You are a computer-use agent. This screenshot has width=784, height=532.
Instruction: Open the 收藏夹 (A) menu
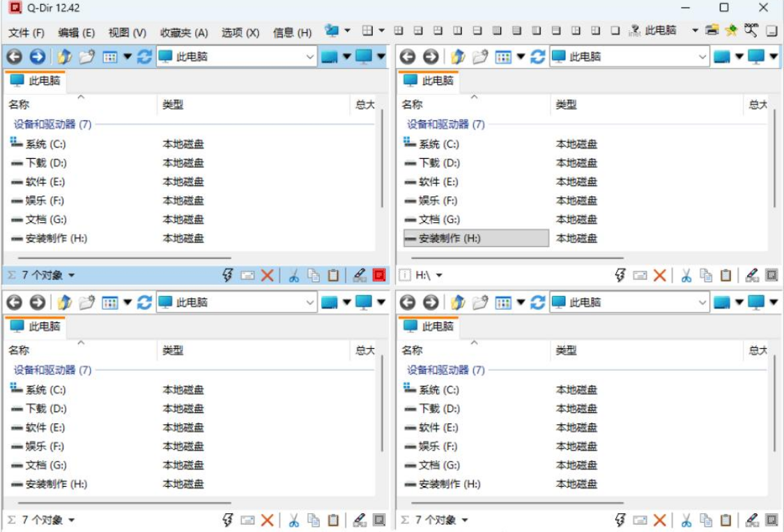coord(183,33)
